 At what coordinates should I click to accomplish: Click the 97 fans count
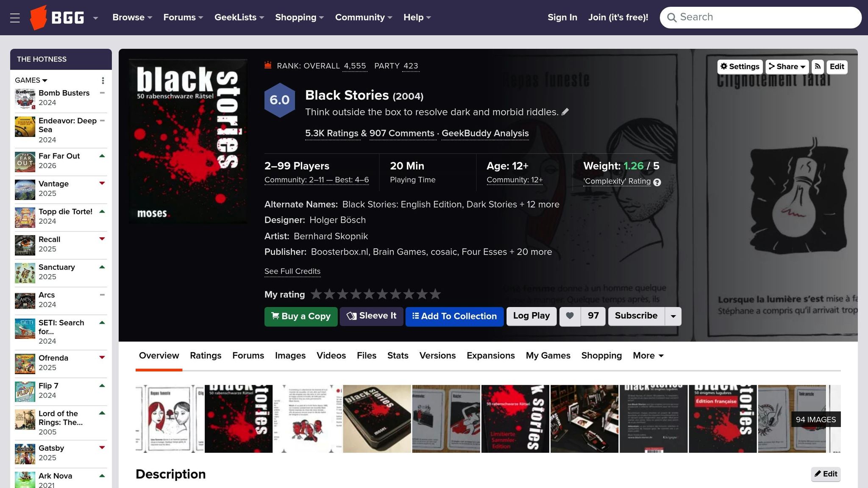593,316
